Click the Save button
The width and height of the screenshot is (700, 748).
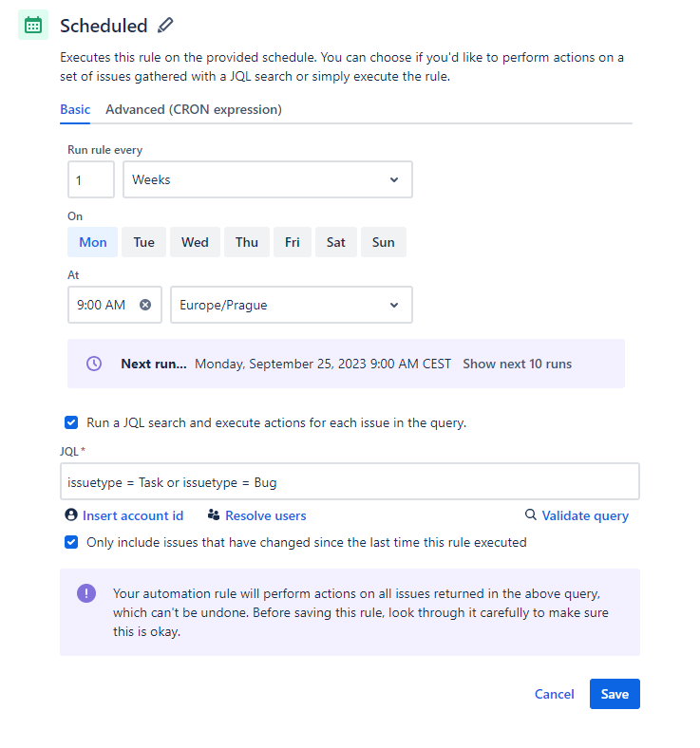[x=615, y=694]
